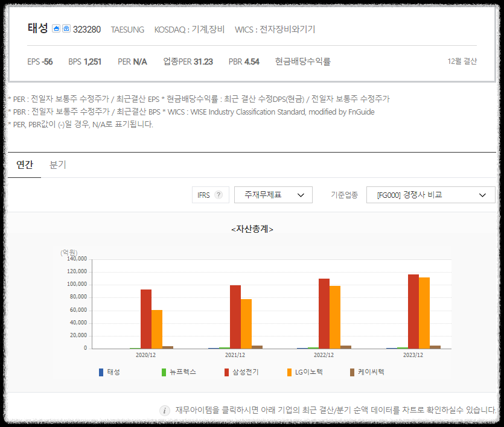Click the <자산총계> chart title
The width and height of the screenshot is (504, 427).
[x=252, y=229]
